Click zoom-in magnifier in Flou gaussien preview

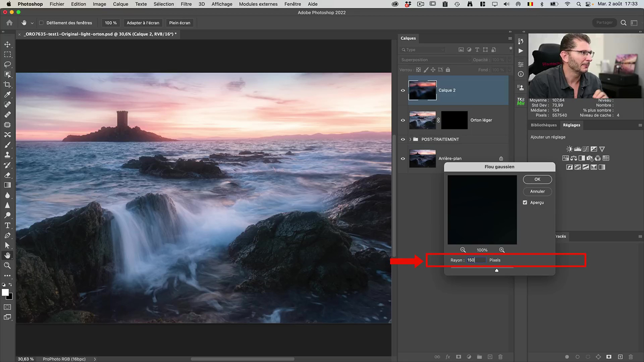tap(502, 250)
